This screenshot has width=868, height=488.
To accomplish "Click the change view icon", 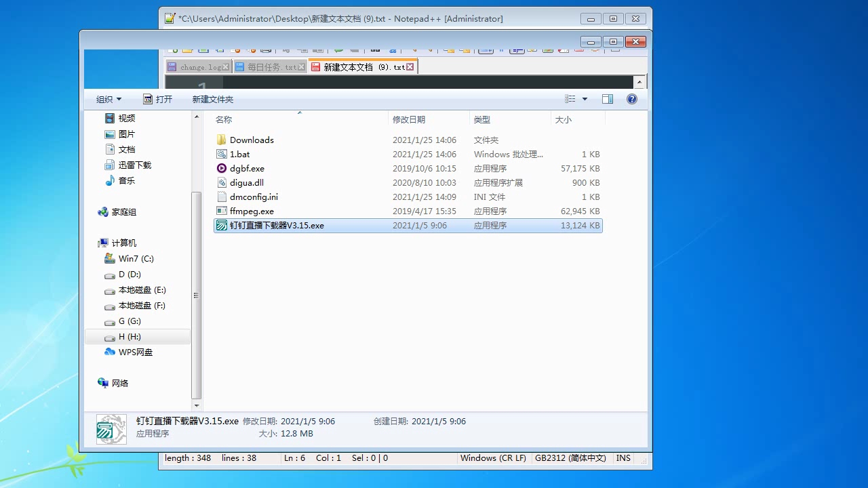I will click(x=570, y=99).
